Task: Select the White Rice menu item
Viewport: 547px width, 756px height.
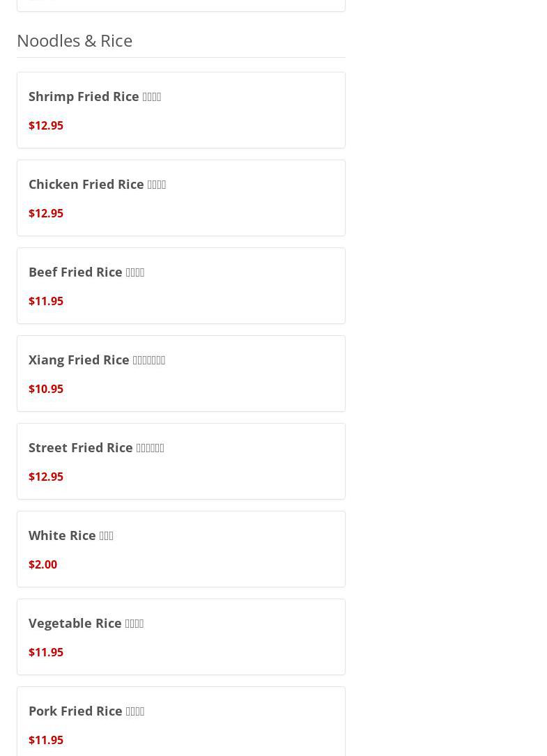Action: pos(181,548)
